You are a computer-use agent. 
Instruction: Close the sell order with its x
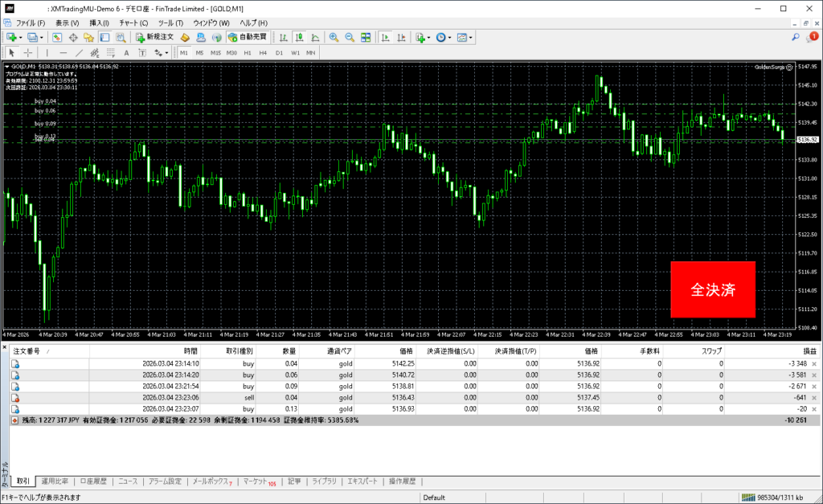(814, 398)
